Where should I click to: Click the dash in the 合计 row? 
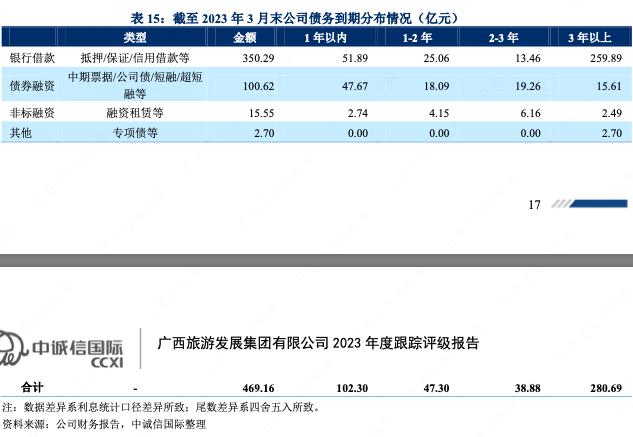(x=135, y=389)
